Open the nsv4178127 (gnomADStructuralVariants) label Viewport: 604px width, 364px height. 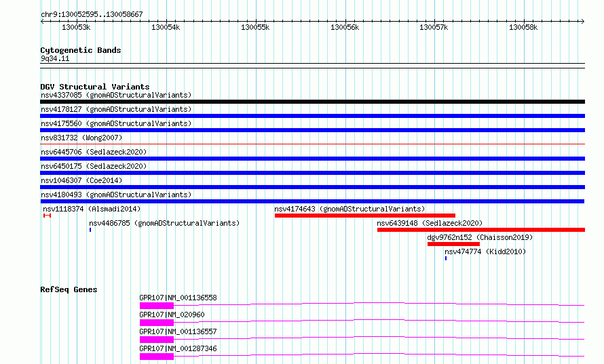[116, 109]
